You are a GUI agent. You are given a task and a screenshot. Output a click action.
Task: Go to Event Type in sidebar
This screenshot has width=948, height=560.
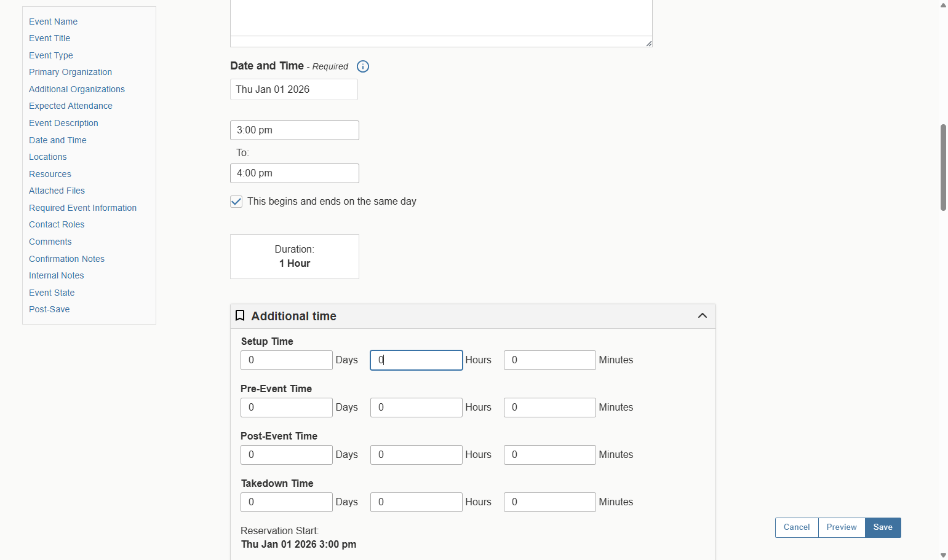[x=50, y=55]
